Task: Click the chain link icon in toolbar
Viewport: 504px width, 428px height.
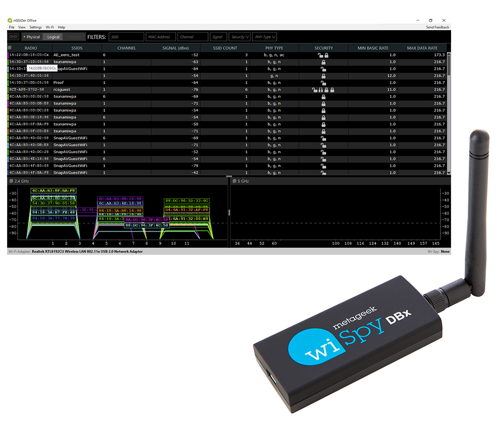Action: tap(13, 37)
